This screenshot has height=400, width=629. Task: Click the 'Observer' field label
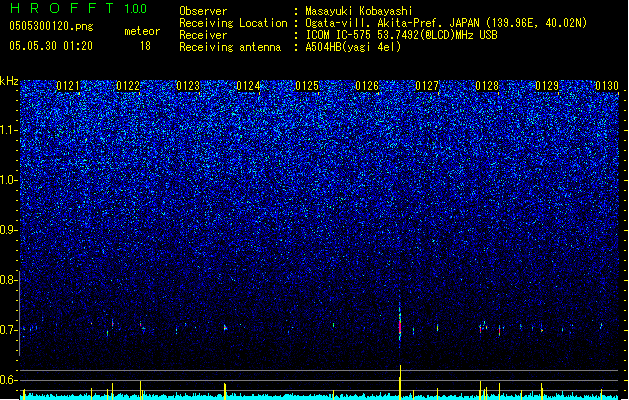pyautogui.click(x=203, y=11)
